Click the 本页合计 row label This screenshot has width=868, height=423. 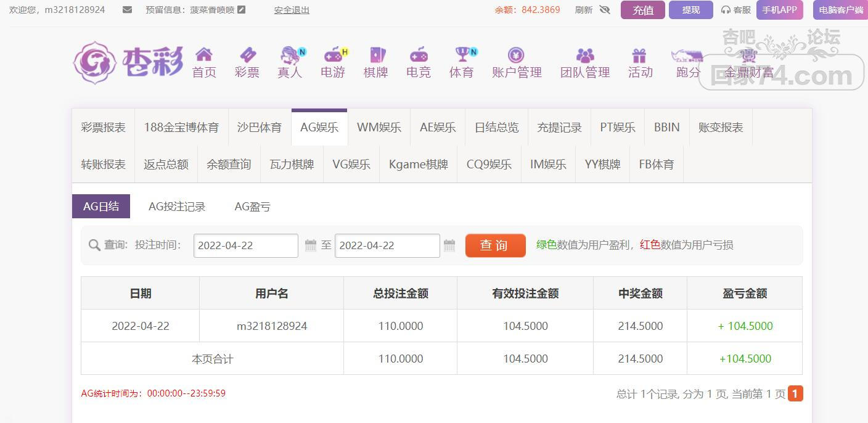[x=213, y=359]
